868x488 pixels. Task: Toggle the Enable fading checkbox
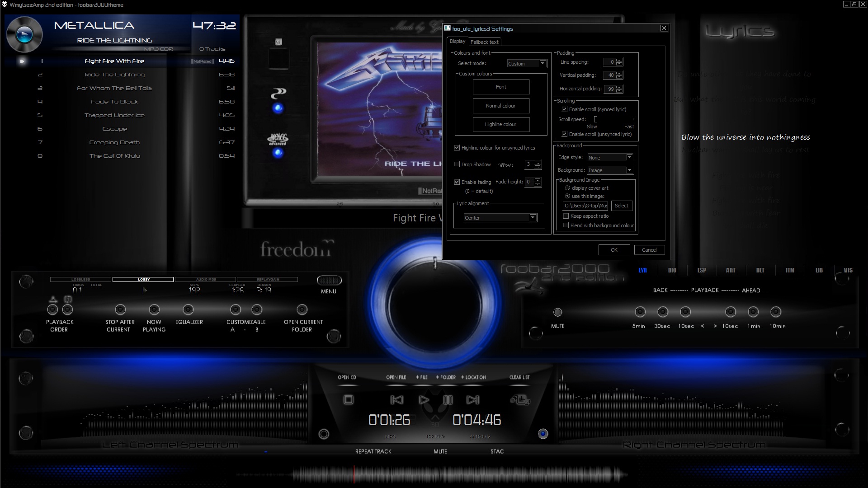(457, 182)
